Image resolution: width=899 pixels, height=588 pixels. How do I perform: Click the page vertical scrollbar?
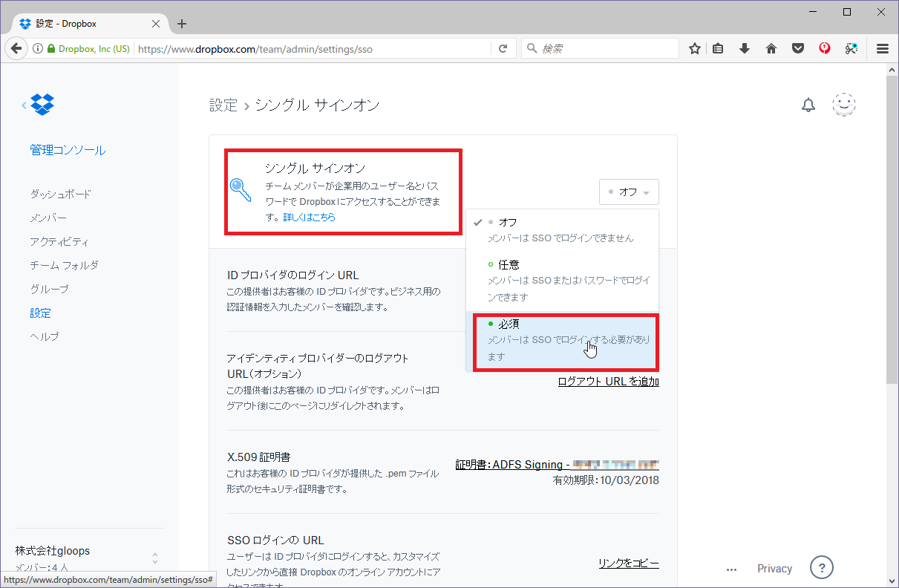[x=892, y=230]
